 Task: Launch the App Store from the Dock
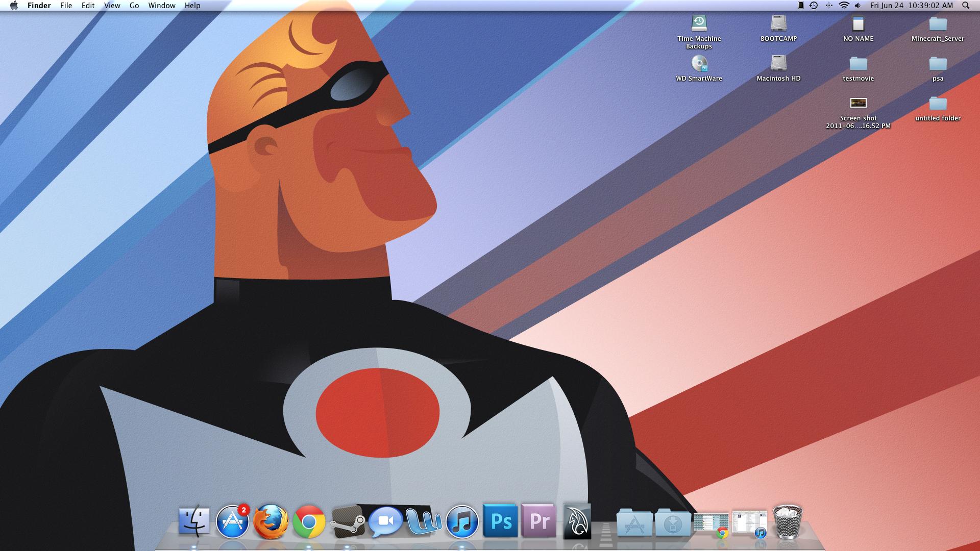pyautogui.click(x=232, y=521)
